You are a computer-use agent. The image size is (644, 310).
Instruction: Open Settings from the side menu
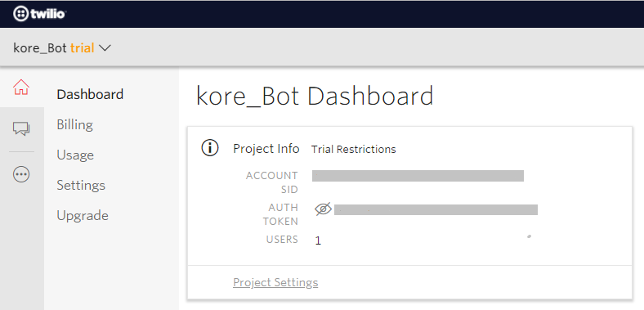pyautogui.click(x=81, y=186)
